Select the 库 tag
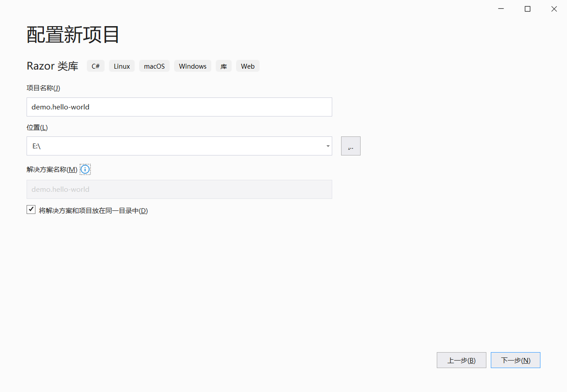This screenshot has height=392, width=567. (223, 66)
